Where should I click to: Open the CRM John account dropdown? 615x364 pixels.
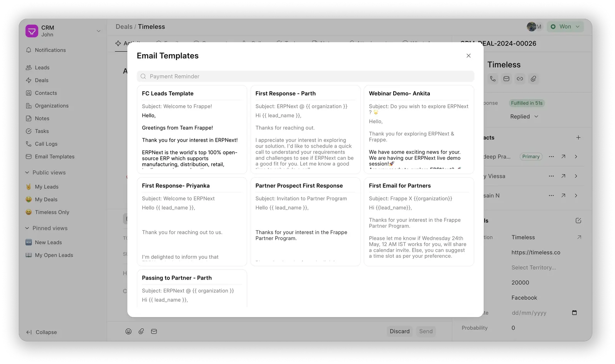tap(63, 31)
